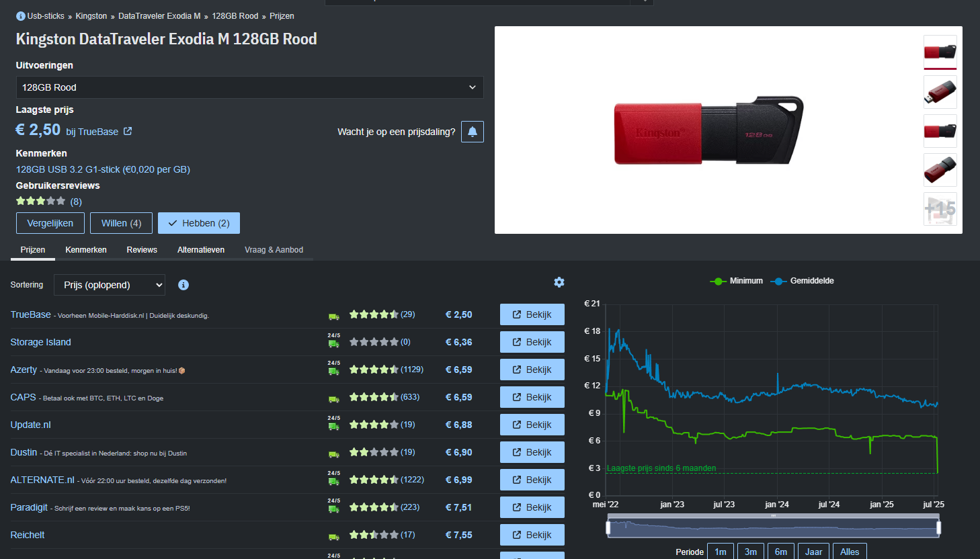Click the € 6,90 price in the Dustin row

[x=459, y=452]
